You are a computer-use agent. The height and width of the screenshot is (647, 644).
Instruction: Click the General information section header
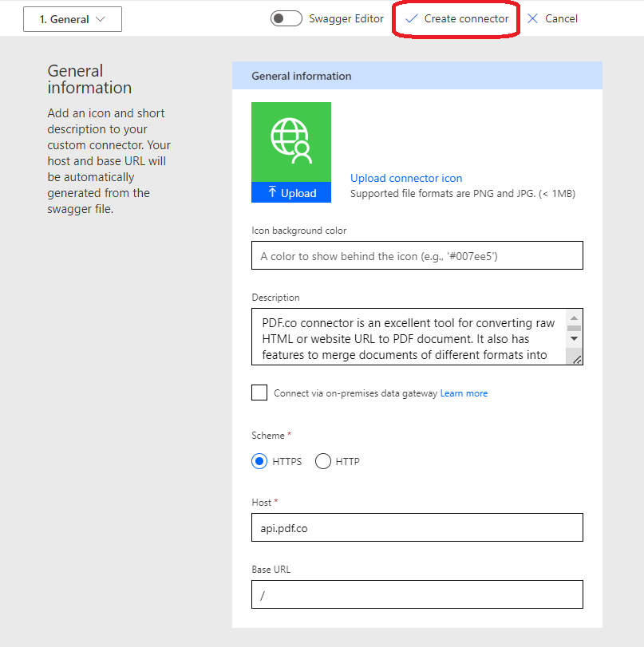tap(417, 76)
